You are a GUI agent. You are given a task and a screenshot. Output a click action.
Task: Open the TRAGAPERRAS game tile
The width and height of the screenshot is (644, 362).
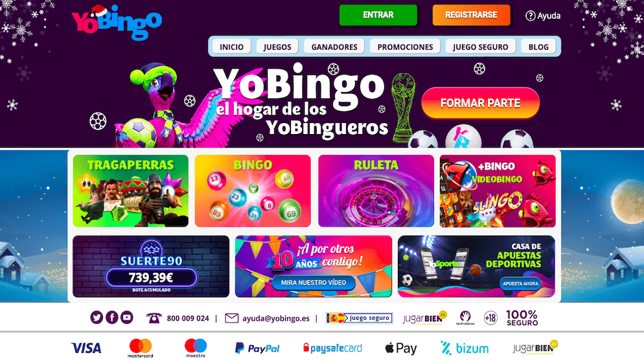(x=131, y=191)
